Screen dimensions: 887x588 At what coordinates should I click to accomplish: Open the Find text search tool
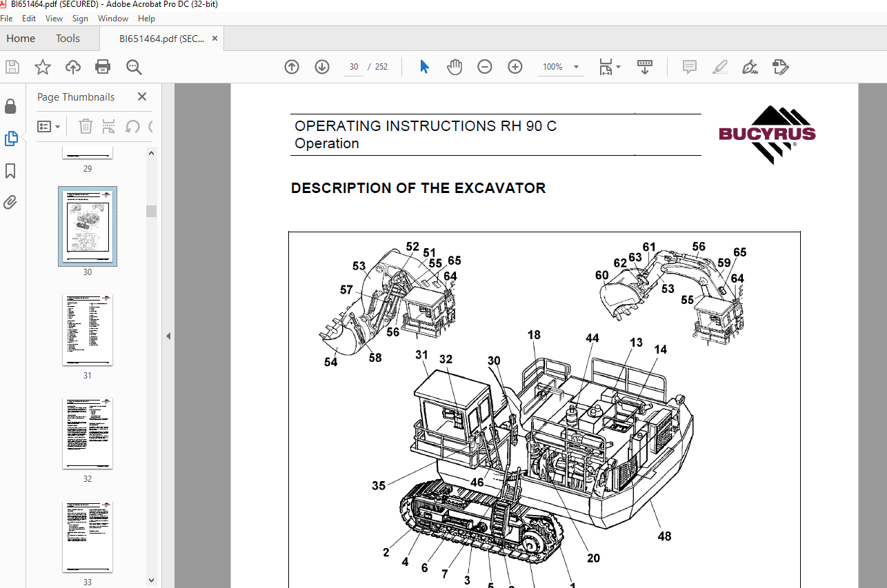(134, 67)
